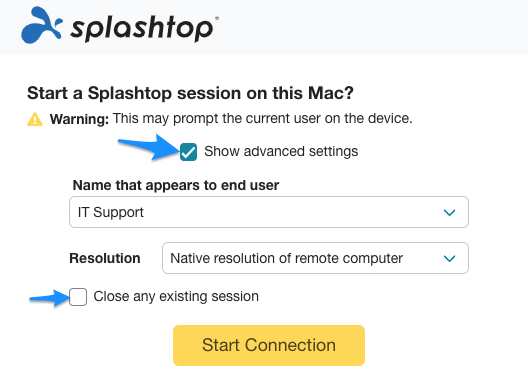Click the chevron icon in the Resolution field
The width and height of the screenshot is (528, 369).
[x=449, y=259]
